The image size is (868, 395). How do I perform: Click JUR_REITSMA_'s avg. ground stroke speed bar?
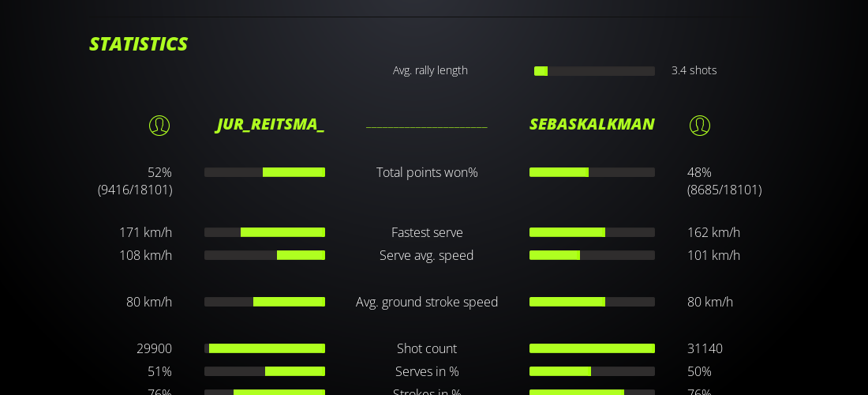tap(264, 302)
